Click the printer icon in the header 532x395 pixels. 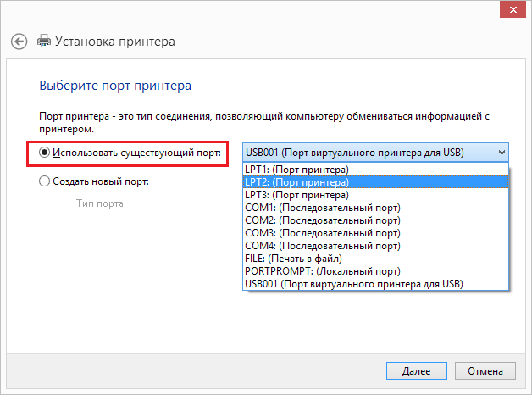click(x=44, y=42)
